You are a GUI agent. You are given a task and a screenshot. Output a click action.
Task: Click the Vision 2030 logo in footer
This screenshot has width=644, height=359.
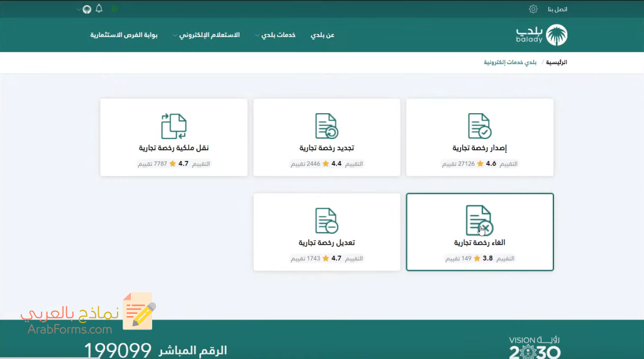pos(535,347)
